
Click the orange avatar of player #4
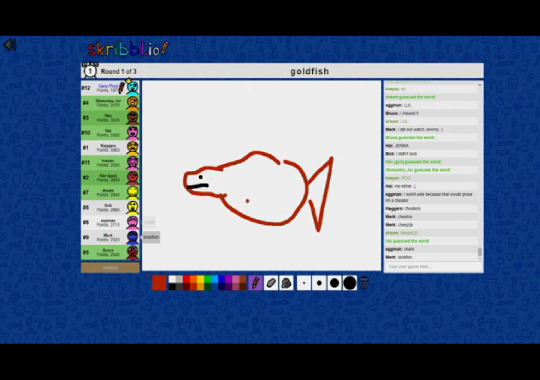pos(133,103)
